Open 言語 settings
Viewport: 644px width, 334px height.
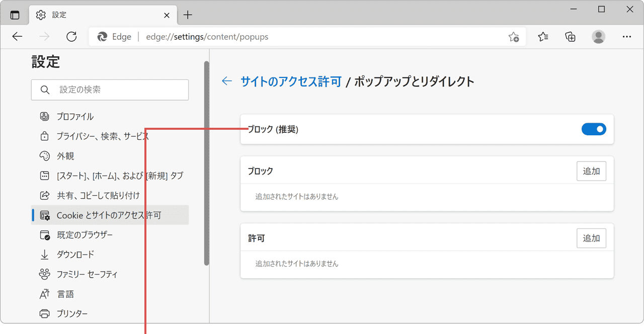(110, 294)
